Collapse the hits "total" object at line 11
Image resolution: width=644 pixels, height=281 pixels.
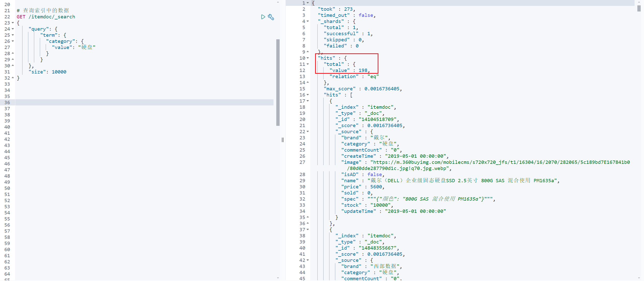308,64
